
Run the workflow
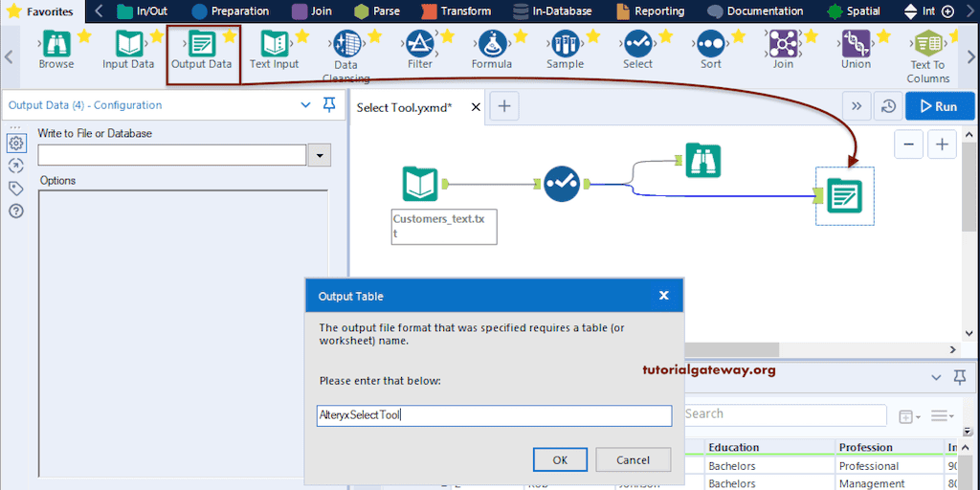[940, 106]
